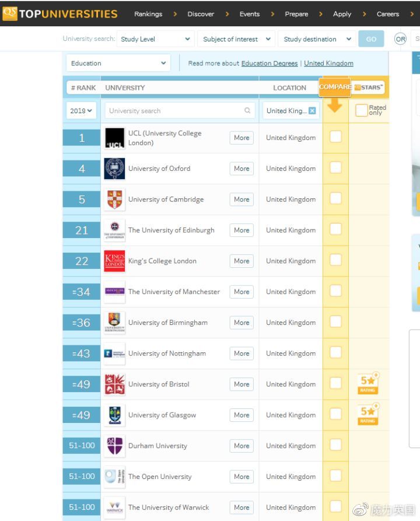Check compare box for University of Cambridge

click(335, 198)
